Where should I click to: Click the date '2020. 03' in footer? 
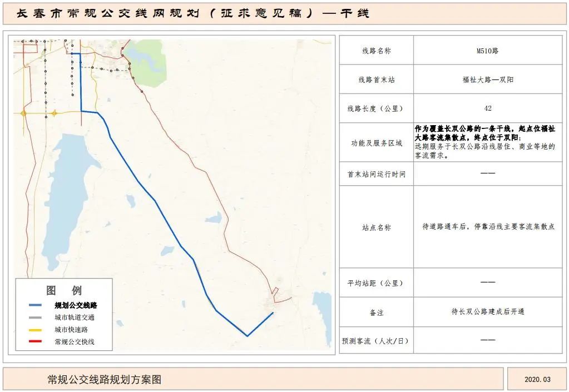(x=537, y=379)
